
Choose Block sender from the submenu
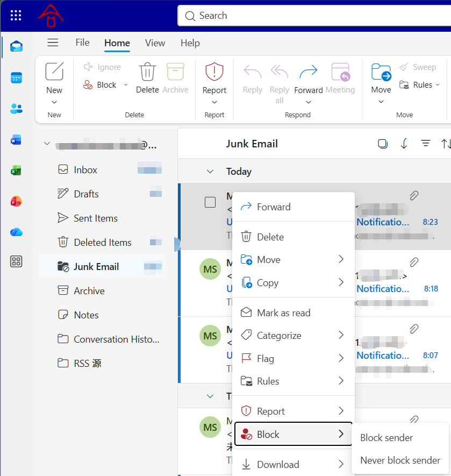click(x=386, y=438)
